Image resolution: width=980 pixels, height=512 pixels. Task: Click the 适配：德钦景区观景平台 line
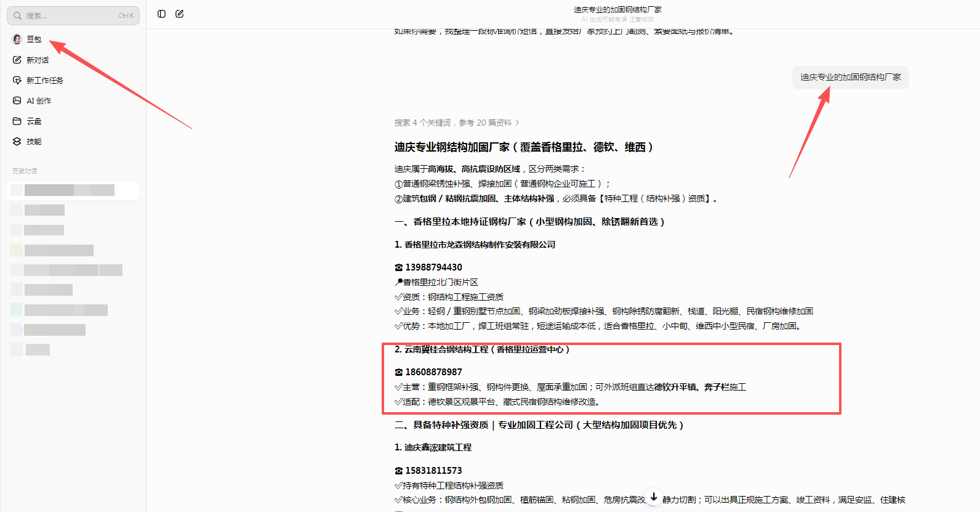pyautogui.click(x=497, y=402)
